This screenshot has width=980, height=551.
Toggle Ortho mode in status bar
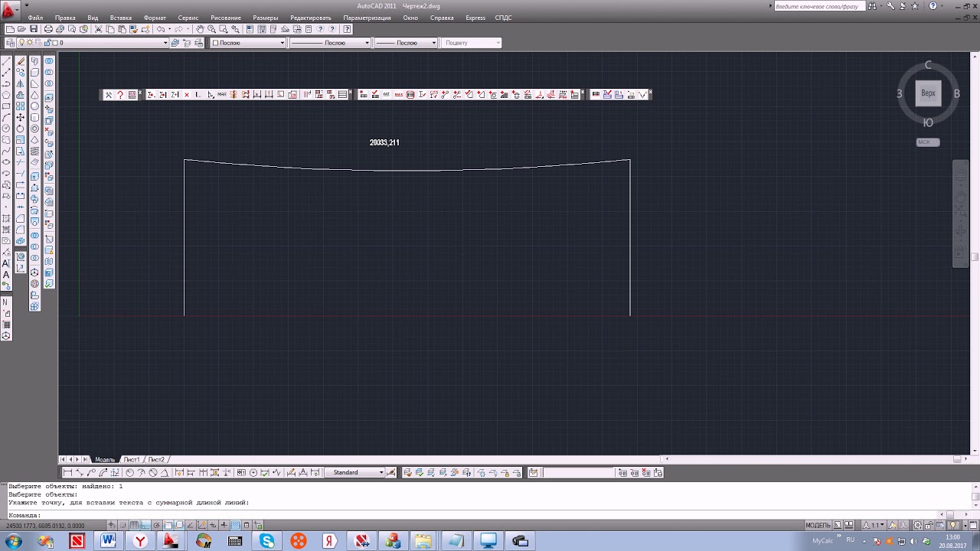pyautogui.click(x=145, y=526)
